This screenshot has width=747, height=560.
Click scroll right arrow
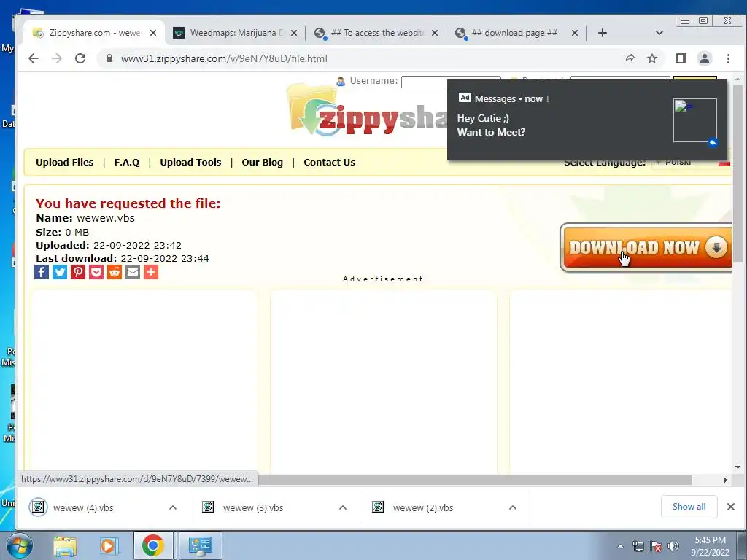pyautogui.click(x=726, y=480)
